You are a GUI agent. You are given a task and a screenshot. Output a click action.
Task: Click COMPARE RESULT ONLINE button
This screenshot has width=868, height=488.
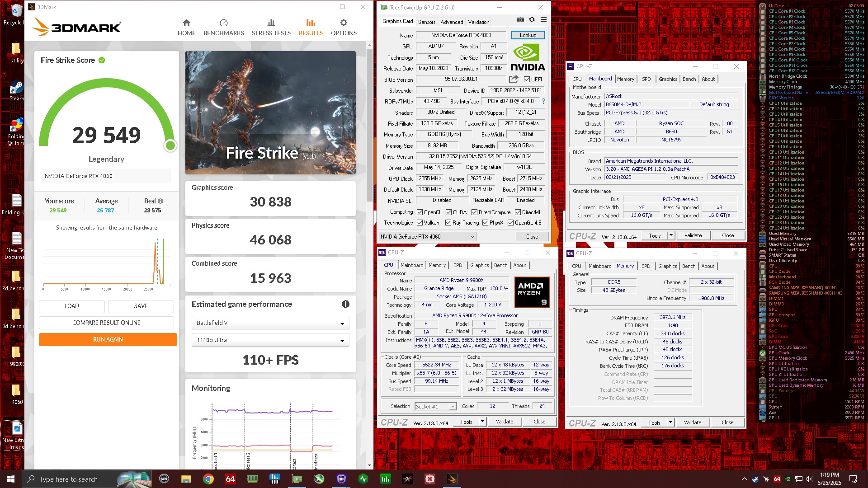pos(106,323)
